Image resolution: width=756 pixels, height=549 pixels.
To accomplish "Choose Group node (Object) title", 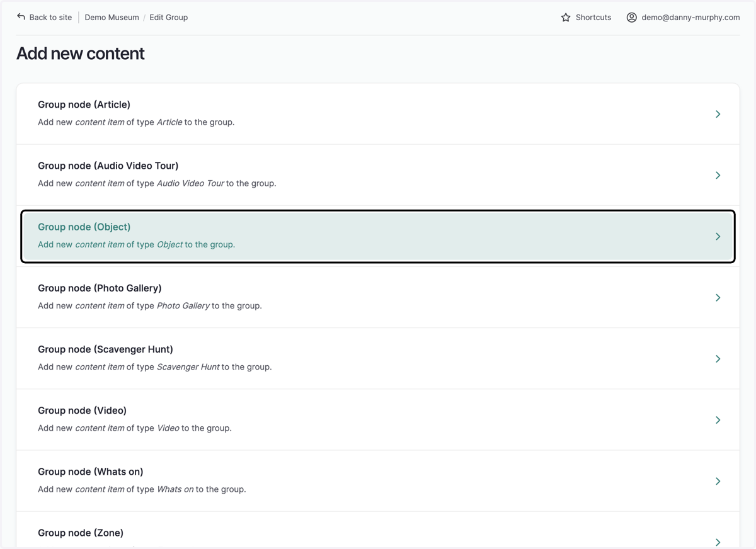I will coord(84,227).
